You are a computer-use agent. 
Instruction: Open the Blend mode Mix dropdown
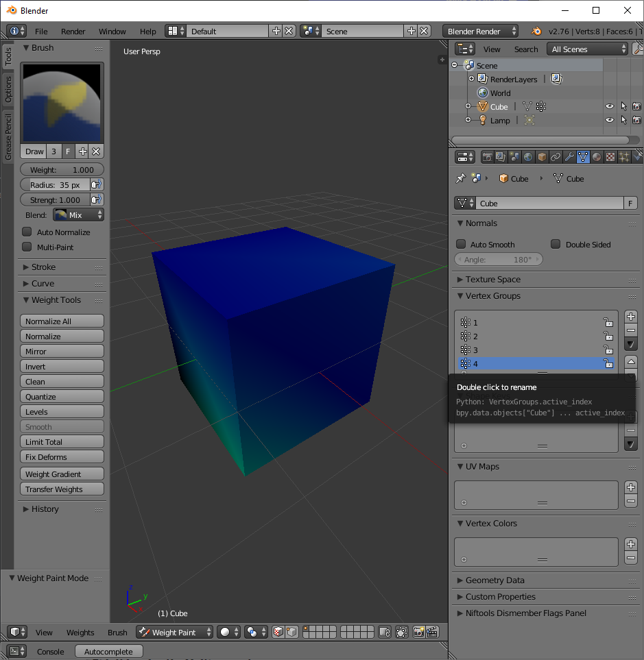78,215
